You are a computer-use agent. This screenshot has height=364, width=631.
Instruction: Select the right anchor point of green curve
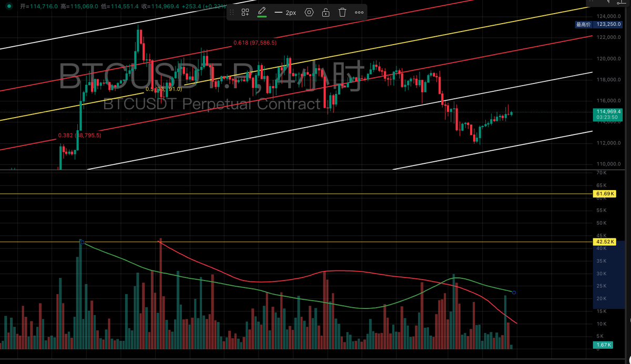[514, 292]
